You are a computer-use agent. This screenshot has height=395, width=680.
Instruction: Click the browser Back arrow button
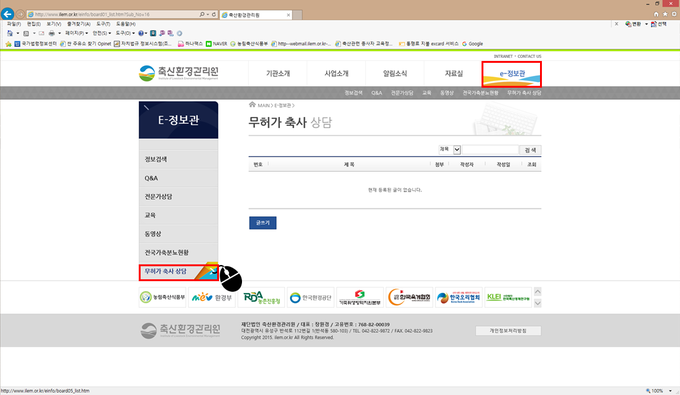click(x=7, y=14)
